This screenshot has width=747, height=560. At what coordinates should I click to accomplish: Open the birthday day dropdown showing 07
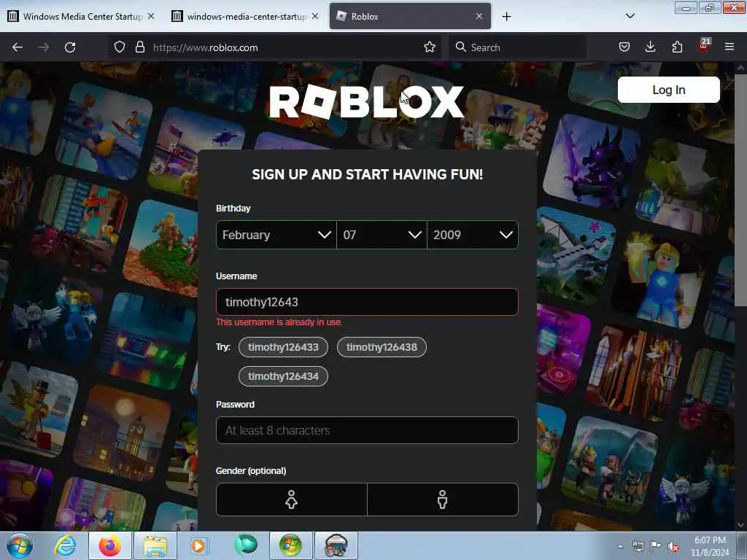click(x=382, y=235)
